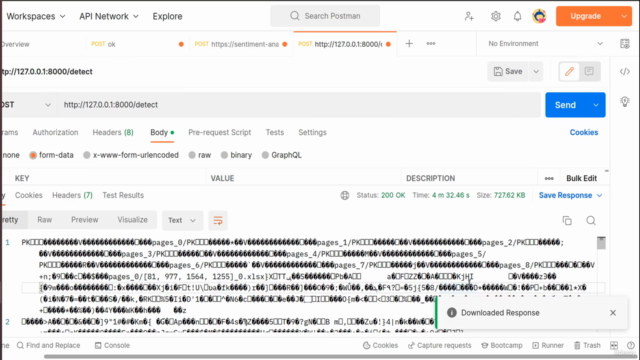Click the network globe icon in response
This screenshot has height=360, width=640.
pyautogui.click(x=345, y=196)
